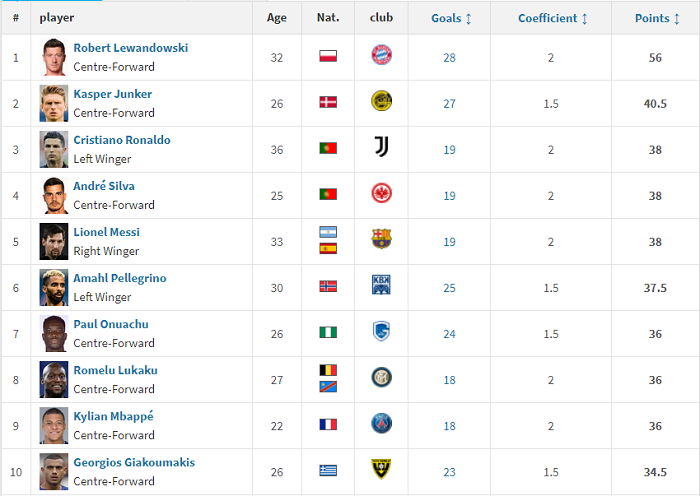Click the Eintracht Frankfurt club crest
The height and width of the screenshot is (496, 700).
pos(381,194)
